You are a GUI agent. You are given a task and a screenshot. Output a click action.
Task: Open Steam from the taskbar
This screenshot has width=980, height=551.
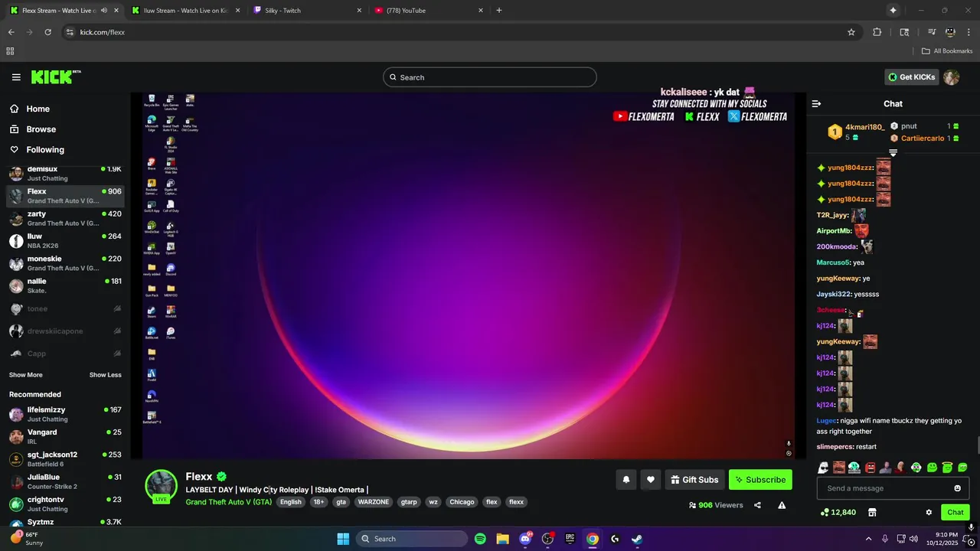tap(637, 539)
